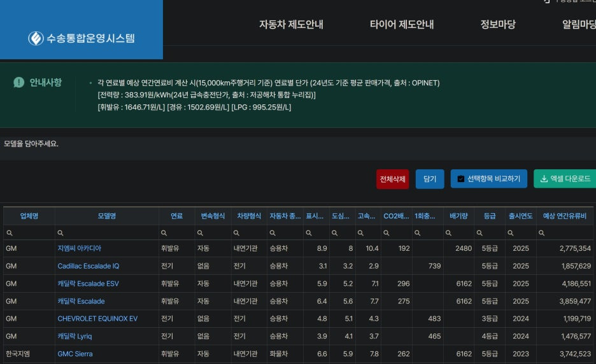Sort by 등급 column header

point(490,216)
